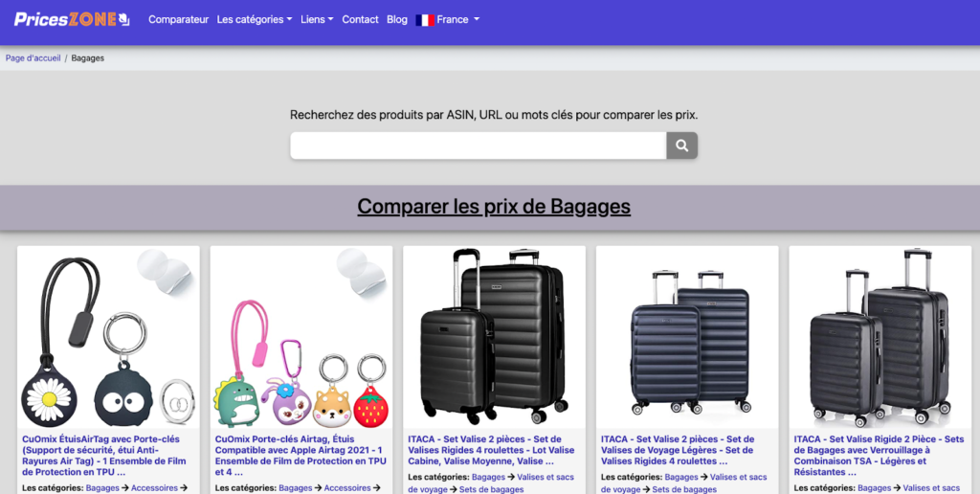The image size is (980, 494).
Task: Open the Les catégories dropdown
Action: [255, 19]
